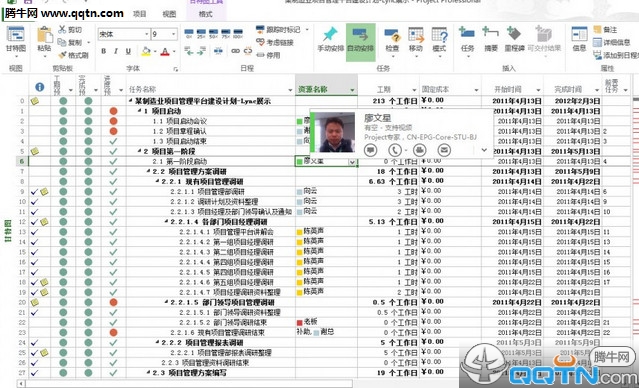639x388 pixels.
Task: Mark task 100% complete
Action: 238,34
